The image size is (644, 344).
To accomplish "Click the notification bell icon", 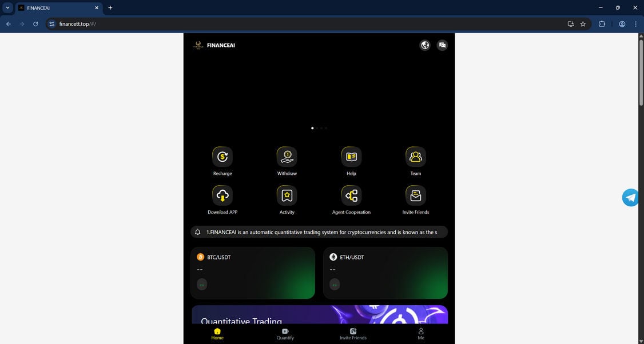I will click(197, 232).
